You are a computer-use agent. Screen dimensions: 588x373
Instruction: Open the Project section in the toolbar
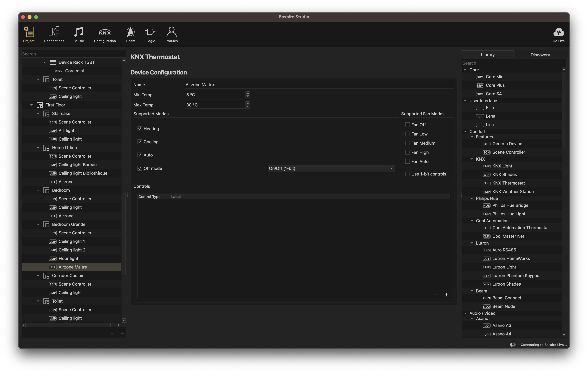29,34
